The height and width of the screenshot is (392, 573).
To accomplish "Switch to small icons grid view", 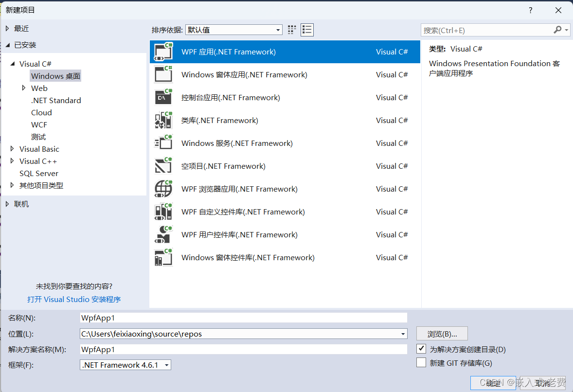I will pos(292,30).
